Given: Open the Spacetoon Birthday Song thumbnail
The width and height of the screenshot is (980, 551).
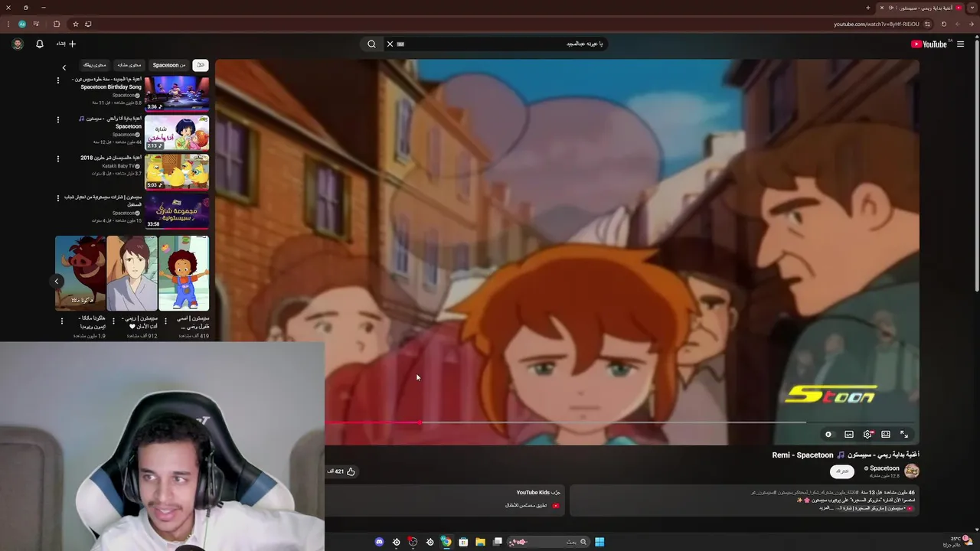Looking at the screenshot, I should [177, 93].
